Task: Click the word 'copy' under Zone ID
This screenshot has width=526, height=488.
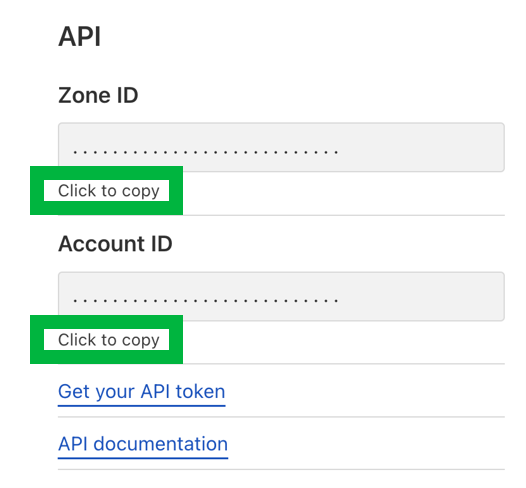Action: click(141, 192)
